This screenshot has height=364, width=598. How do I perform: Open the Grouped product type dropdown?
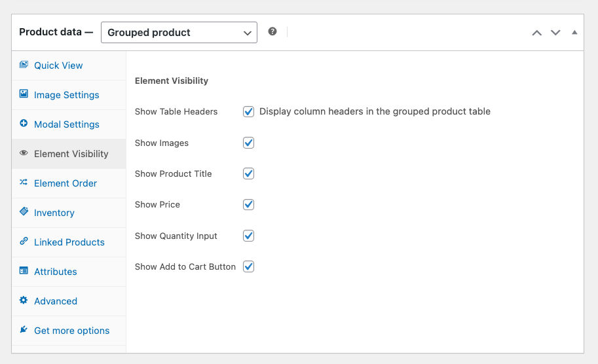click(179, 33)
